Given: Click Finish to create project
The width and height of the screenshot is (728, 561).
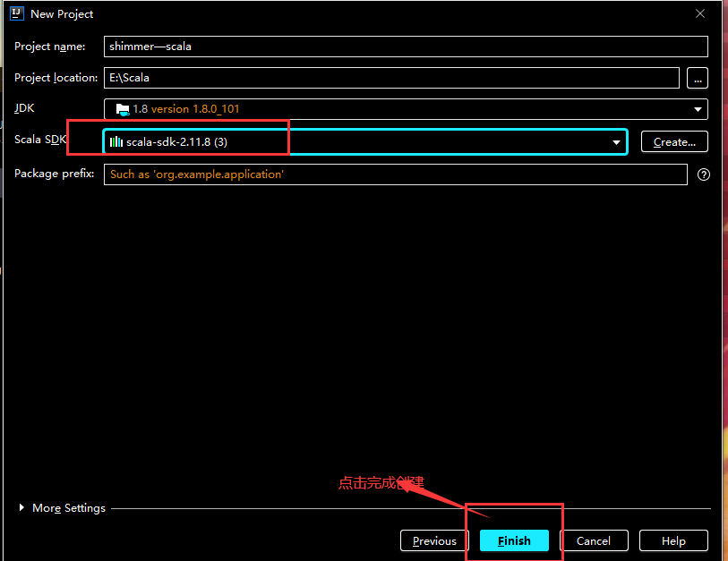Looking at the screenshot, I should [514, 540].
